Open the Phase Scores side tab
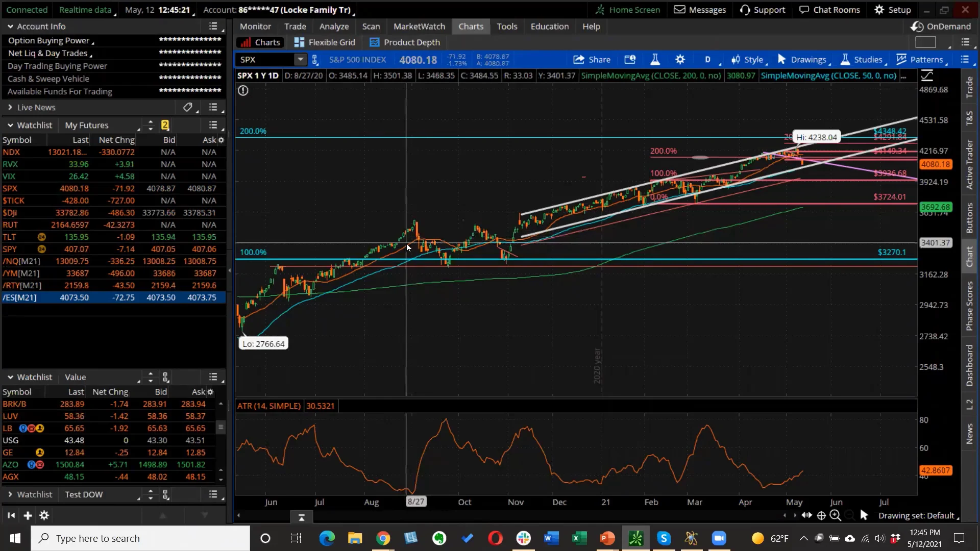 click(969, 306)
